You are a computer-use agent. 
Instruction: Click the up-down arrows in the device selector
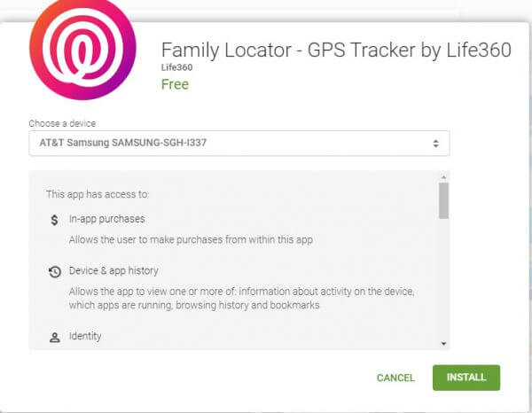click(x=435, y=144)
